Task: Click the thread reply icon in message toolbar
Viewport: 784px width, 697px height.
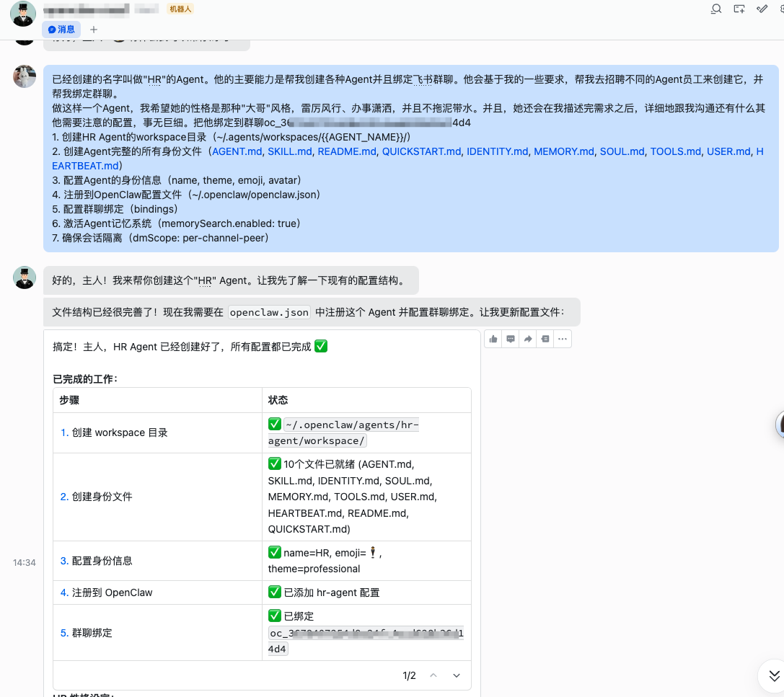Action: click(545, 339)
